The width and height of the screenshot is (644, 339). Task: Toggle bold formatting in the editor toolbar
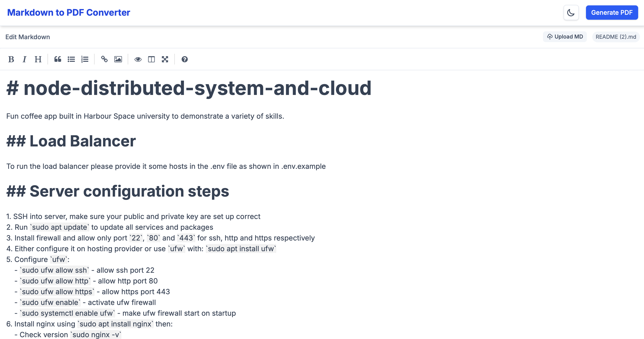pos(11,59)
